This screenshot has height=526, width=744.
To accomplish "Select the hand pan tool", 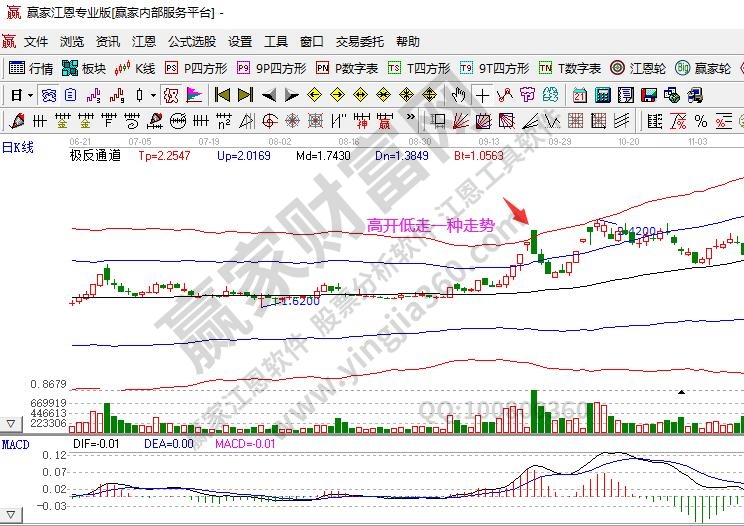I will [459, 95].
